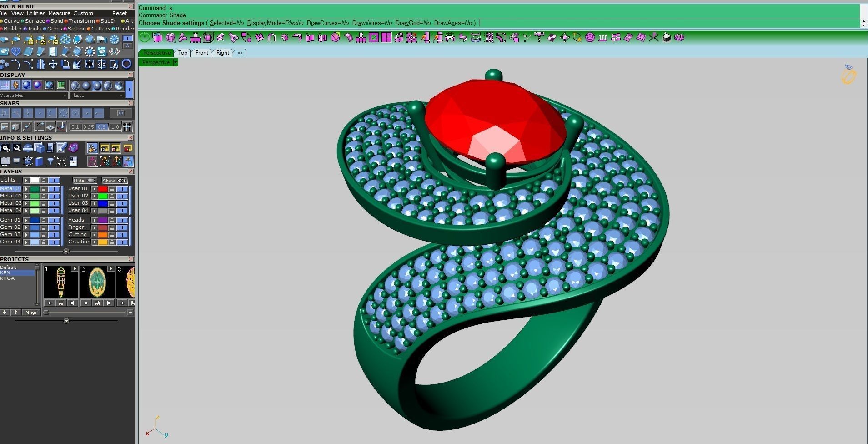Click the green power icon in top toolbar
This screenshot has height=444, width=868.
tap(144, 38)
